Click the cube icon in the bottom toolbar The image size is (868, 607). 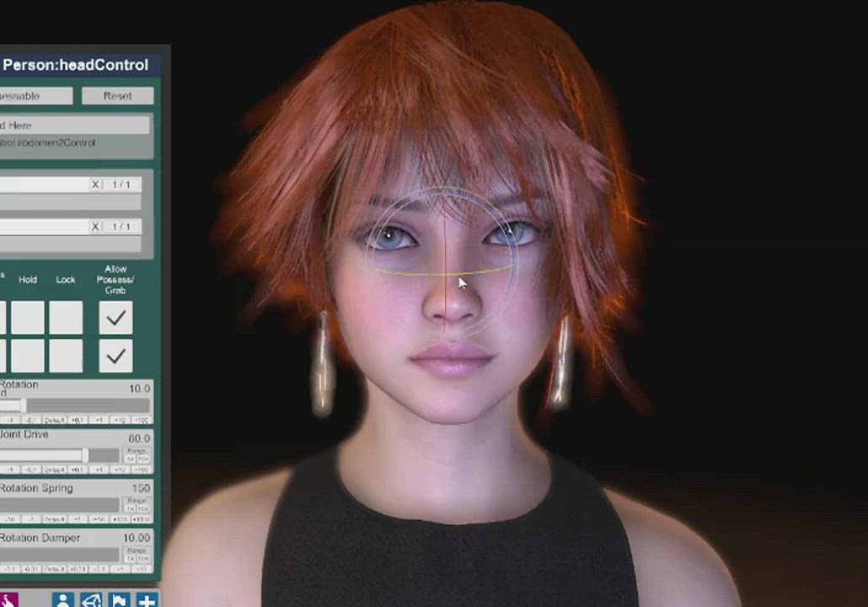91,599
